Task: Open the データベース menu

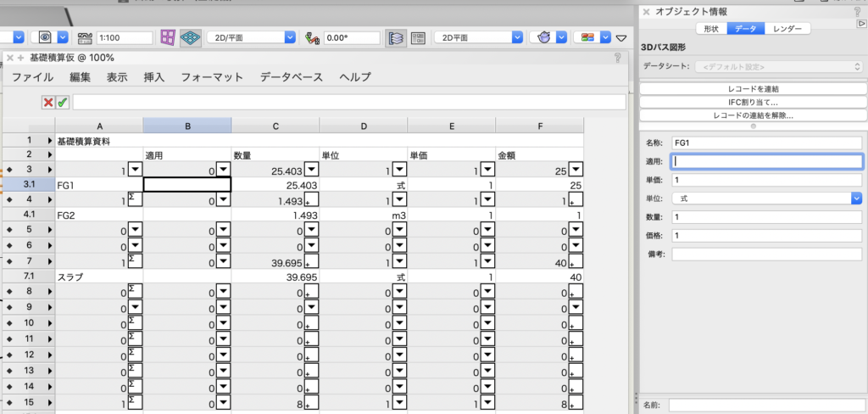Action: click(x=291, y=77)
